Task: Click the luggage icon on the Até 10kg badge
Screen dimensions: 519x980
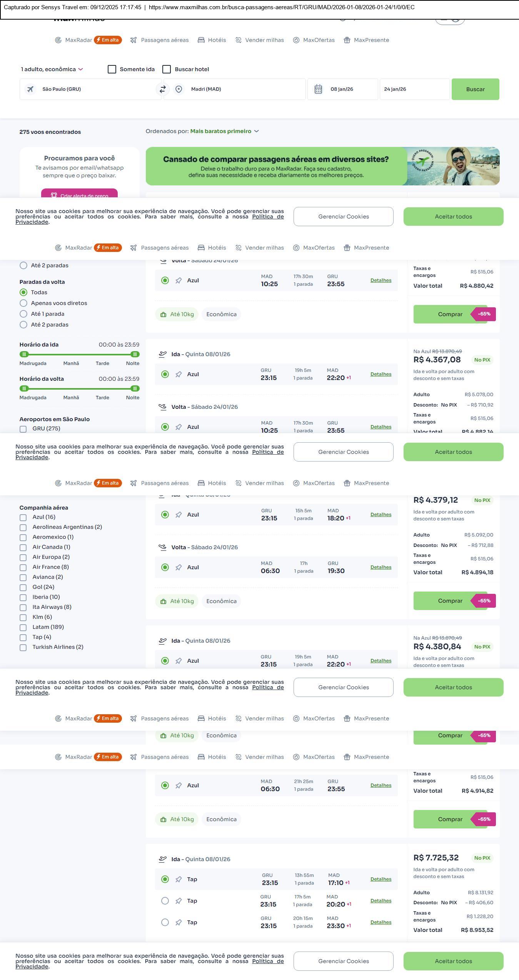Action: pos(163,314)
